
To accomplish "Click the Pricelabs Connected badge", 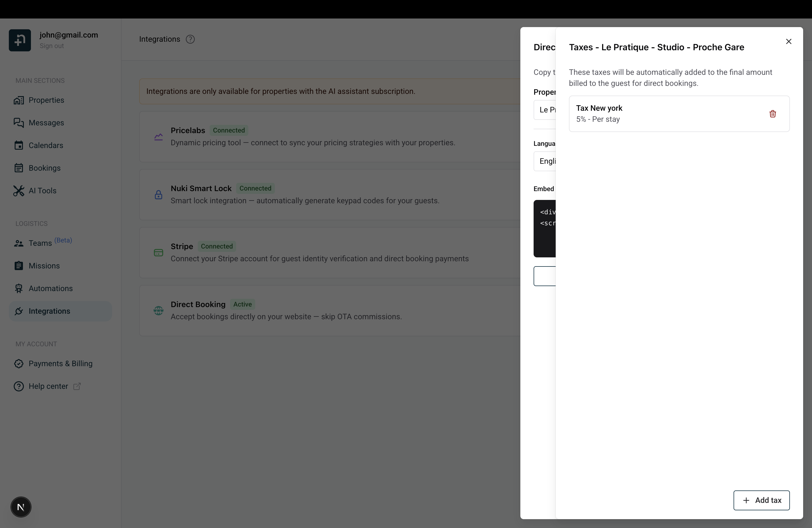I will point(229,130).
